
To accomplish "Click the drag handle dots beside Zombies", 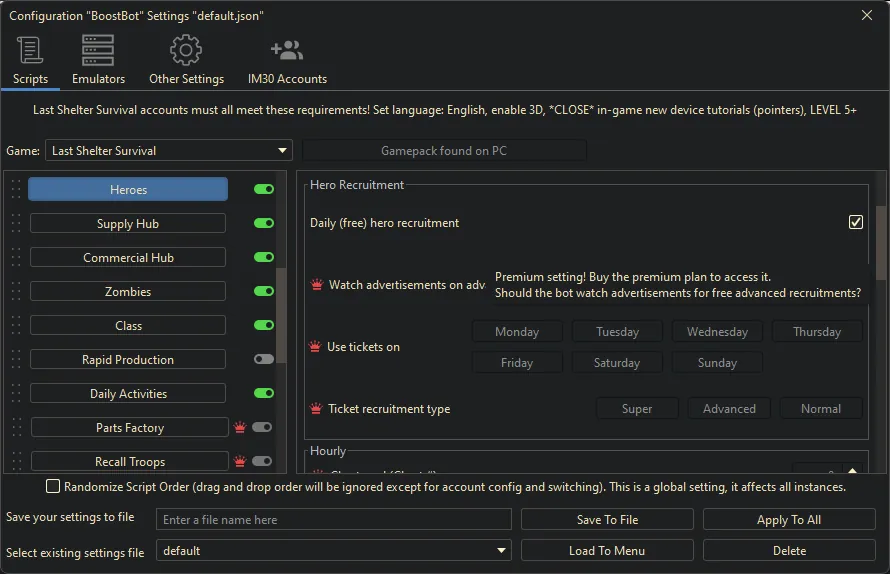I will [x=16, y=291].
